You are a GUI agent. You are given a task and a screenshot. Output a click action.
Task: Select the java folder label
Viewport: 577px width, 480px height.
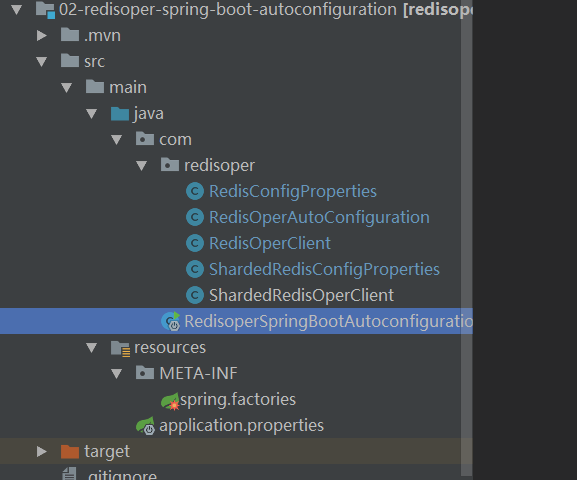(x=148, y=114)
